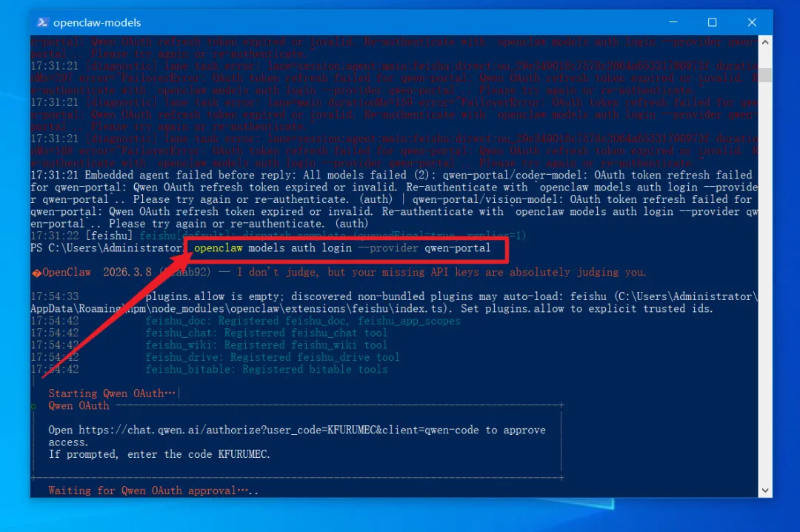
Task: Click the 'PS C:\Users\Administrator' prompt
Action: tap(106, 248)
